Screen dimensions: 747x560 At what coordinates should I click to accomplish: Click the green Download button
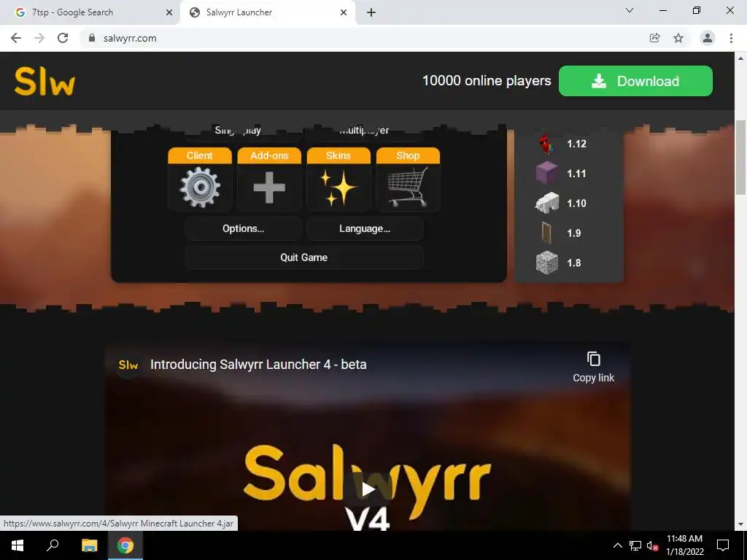pos(635,81)
